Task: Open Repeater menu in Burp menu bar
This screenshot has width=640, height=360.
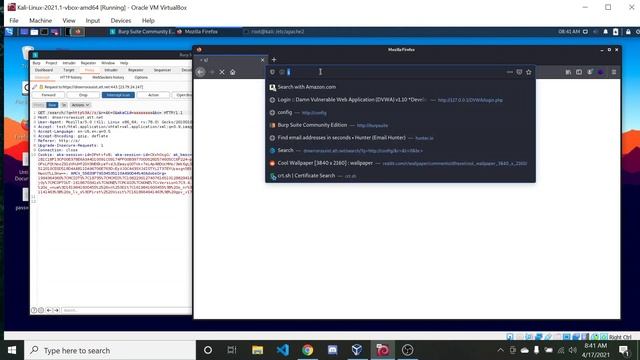Action: click(88, 63)
